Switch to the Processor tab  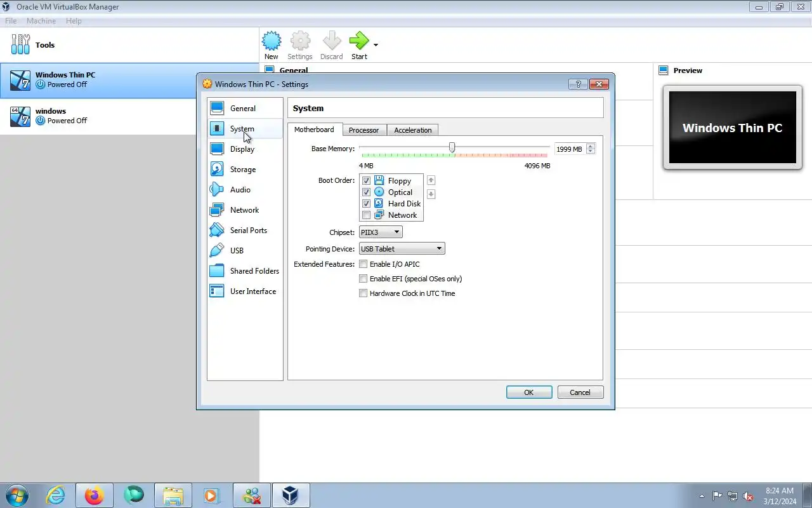pos(363,130)
